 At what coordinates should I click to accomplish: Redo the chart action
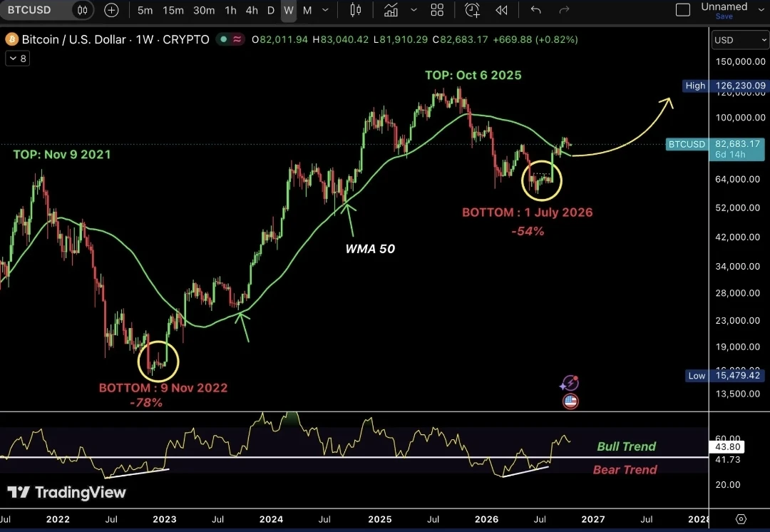click(564, 10)
